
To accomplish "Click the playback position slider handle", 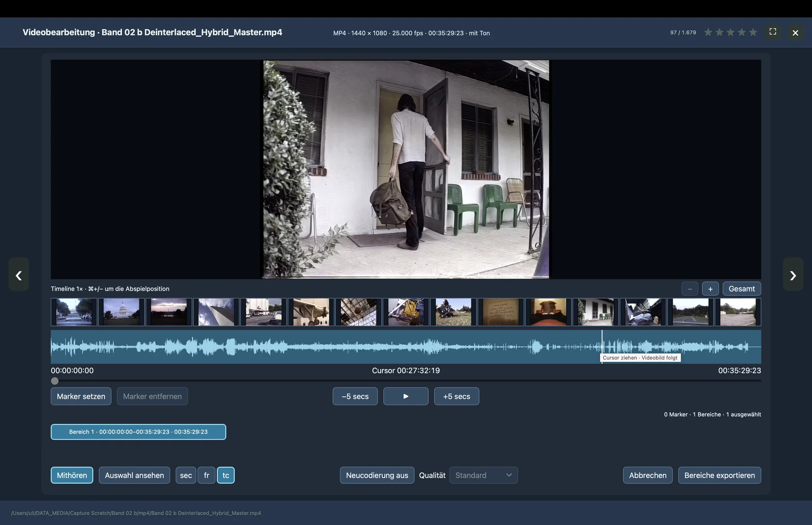I will click(x=55, y=381).
